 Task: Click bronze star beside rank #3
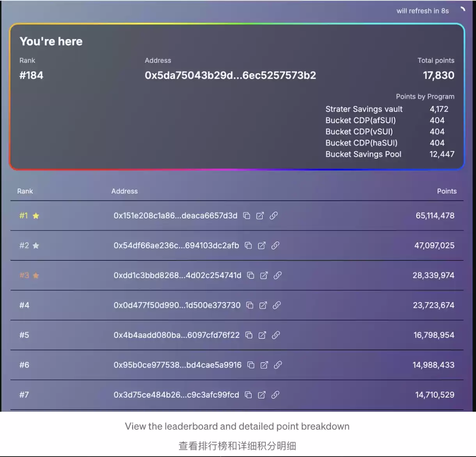[x=36, y=276]
